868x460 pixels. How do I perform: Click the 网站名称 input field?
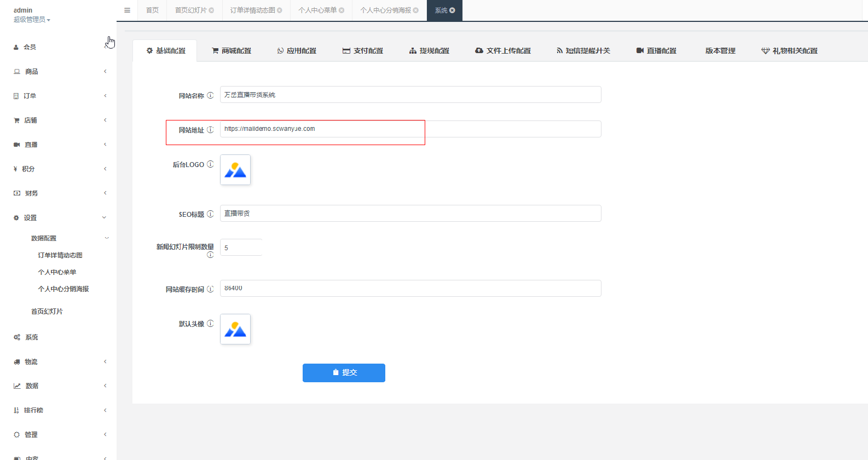tap(410, 95)
